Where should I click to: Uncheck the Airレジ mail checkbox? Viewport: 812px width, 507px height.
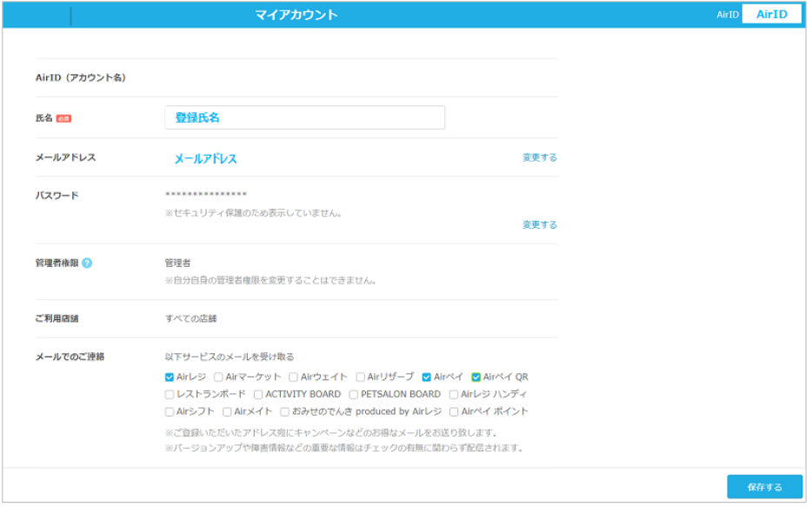point(170,377)
